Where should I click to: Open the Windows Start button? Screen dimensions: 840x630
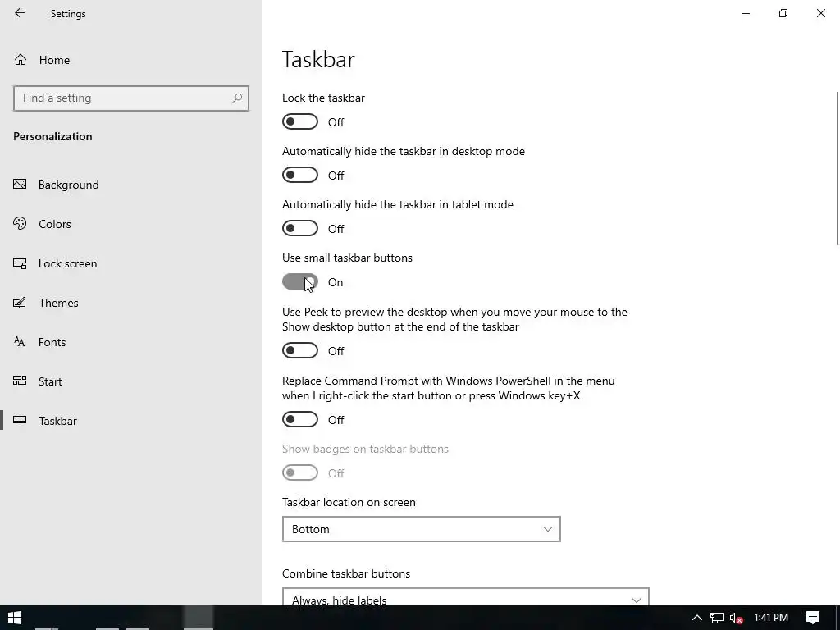[x=15, y=618]
